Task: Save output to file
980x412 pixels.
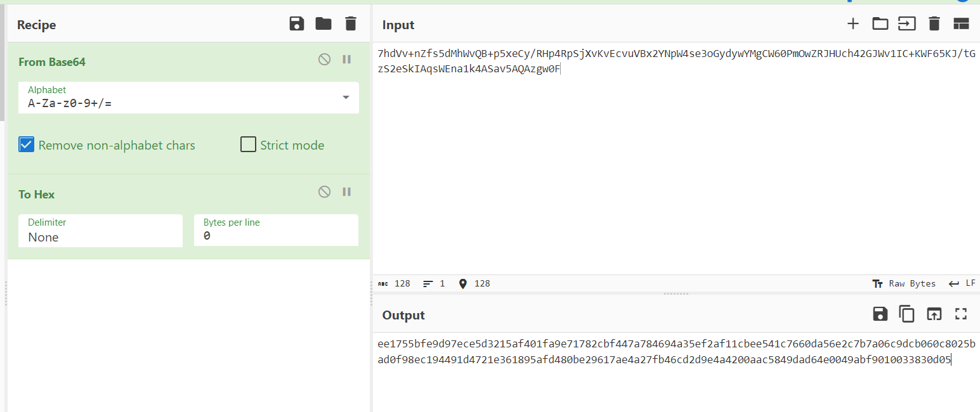Action: [880, 314]
